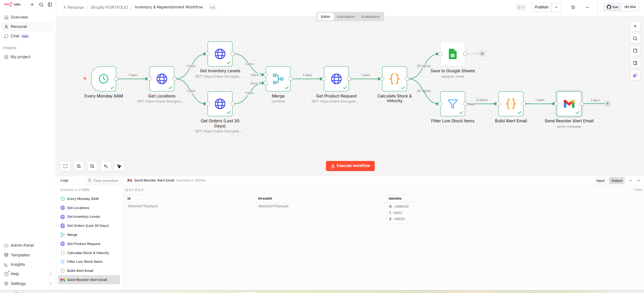This screenshot has height=293, width=644.
Task: Open the Get Locations HTTP node
Action: click(162, 79)
